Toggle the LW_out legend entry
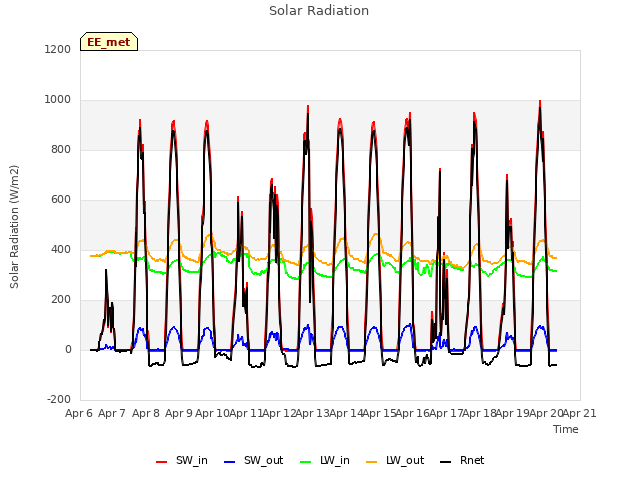The height and width of the screenshot is (480, 640). click(395, 461)
